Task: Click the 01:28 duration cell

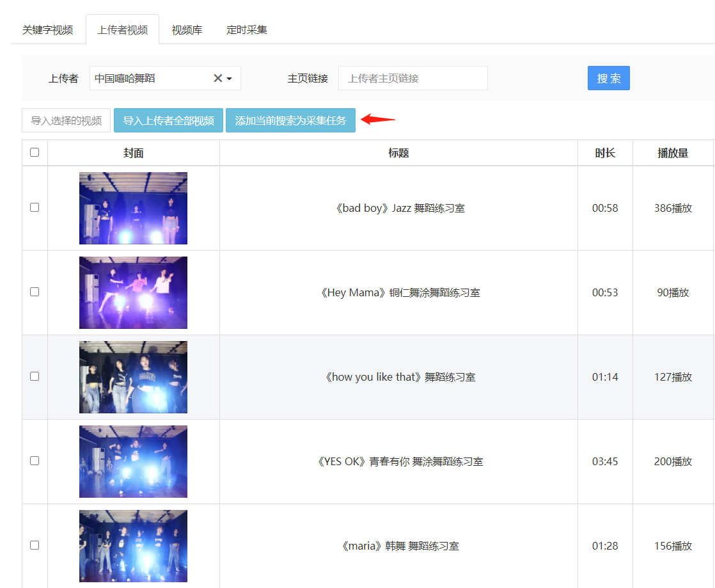Action: [605, 546]
